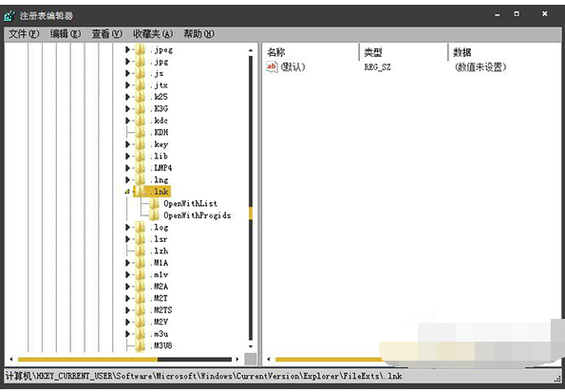
Task: Click the (数值未设置) data cell
Action: coord(480,67)
